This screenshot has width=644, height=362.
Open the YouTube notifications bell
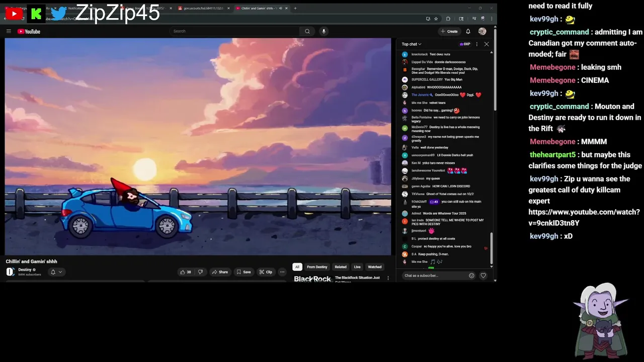coord(468,31)
